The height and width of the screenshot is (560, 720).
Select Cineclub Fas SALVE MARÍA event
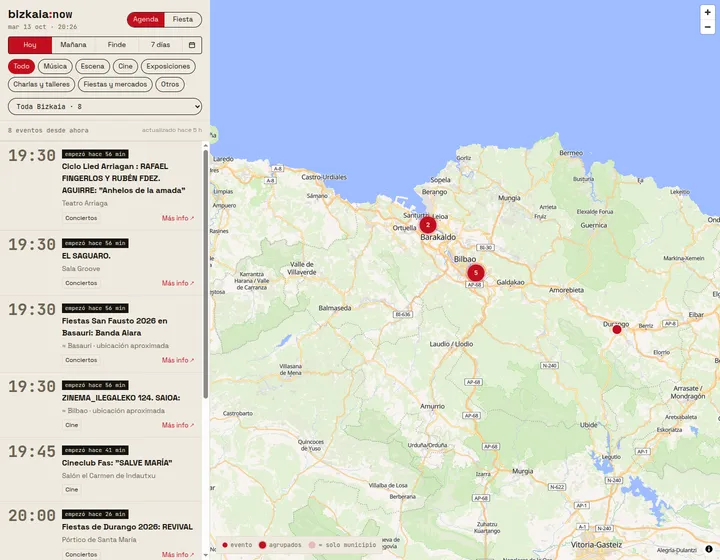[x=117, y=463]
